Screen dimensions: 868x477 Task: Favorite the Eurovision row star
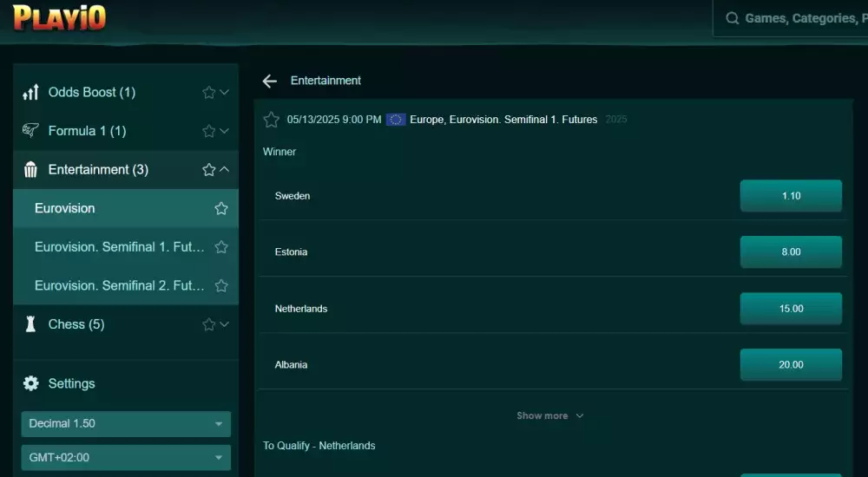[221, 209]
